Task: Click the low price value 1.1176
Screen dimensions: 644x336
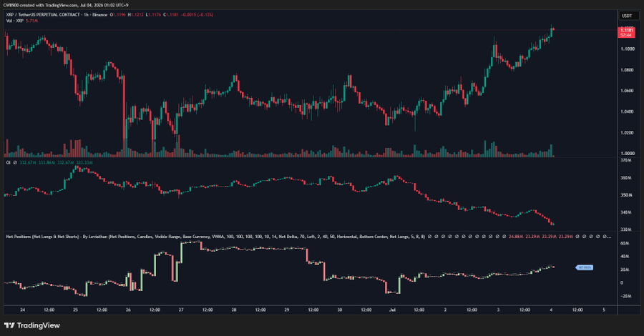Action: tap(154, 15)
